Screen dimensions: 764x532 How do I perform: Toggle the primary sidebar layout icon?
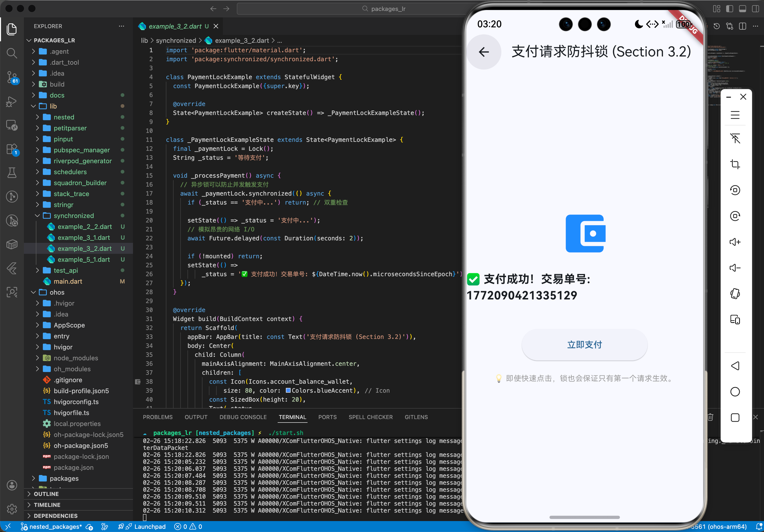(730, 9)
